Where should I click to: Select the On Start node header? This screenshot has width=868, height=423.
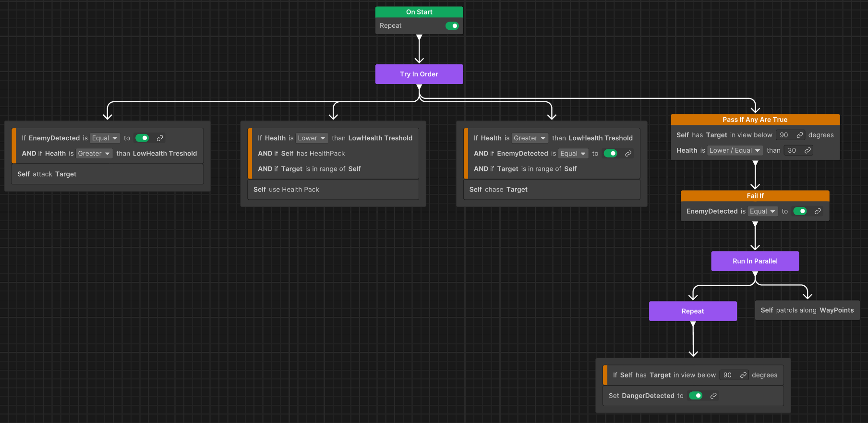pos(419,12)
